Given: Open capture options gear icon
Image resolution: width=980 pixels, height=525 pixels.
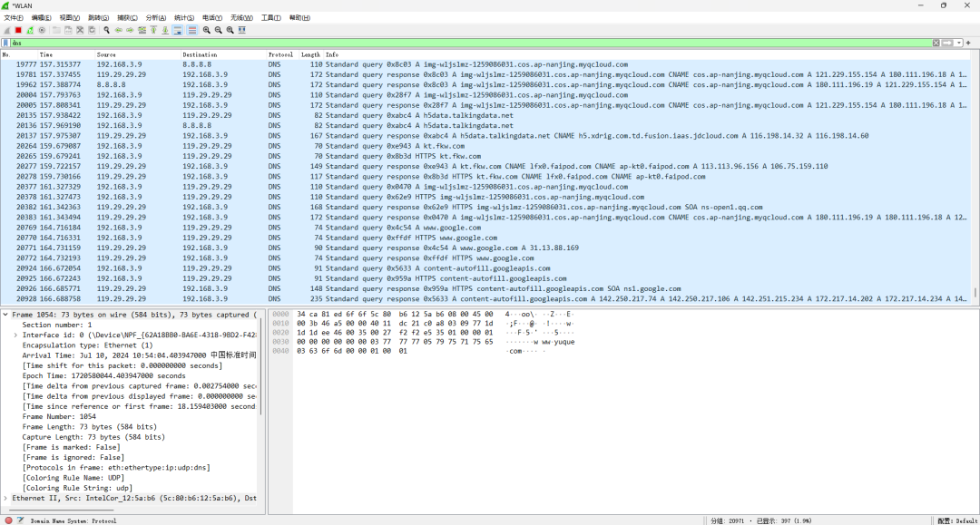Looking at the screenshot, I should [42, 30].
